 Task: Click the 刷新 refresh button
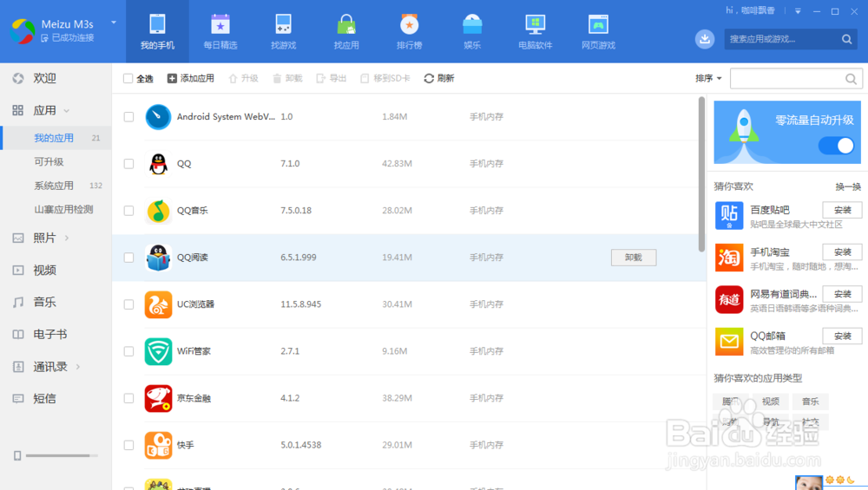pos(439,79)
